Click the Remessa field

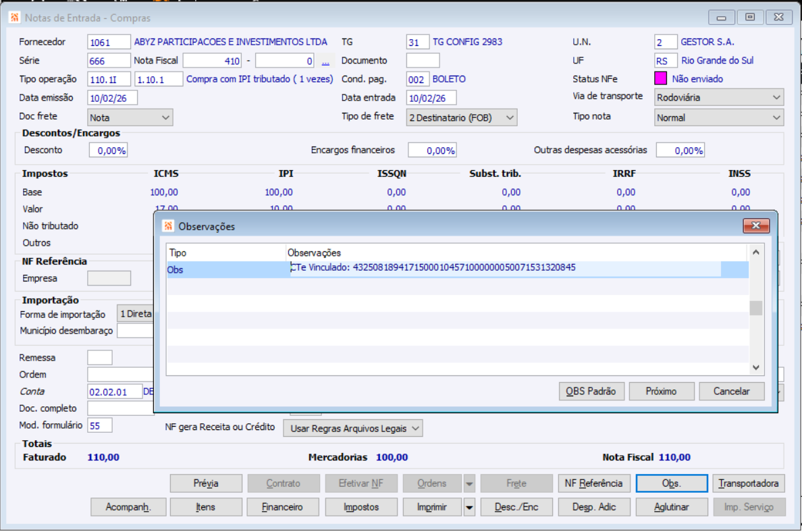[100, 358]
